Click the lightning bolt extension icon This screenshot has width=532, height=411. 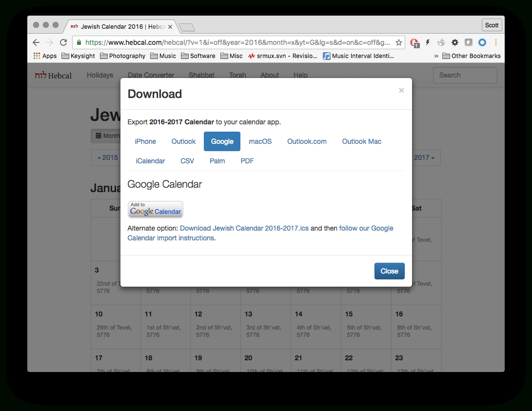(428, 42)
